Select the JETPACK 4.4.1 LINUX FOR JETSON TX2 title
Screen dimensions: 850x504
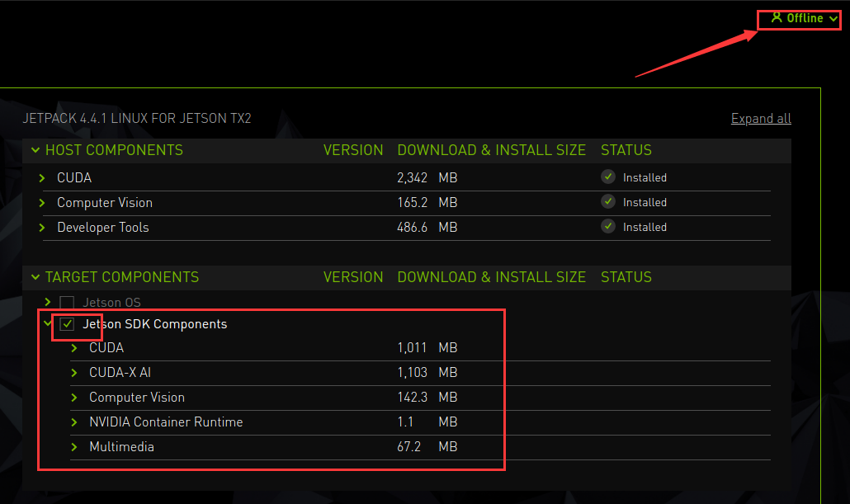[137, 118]
